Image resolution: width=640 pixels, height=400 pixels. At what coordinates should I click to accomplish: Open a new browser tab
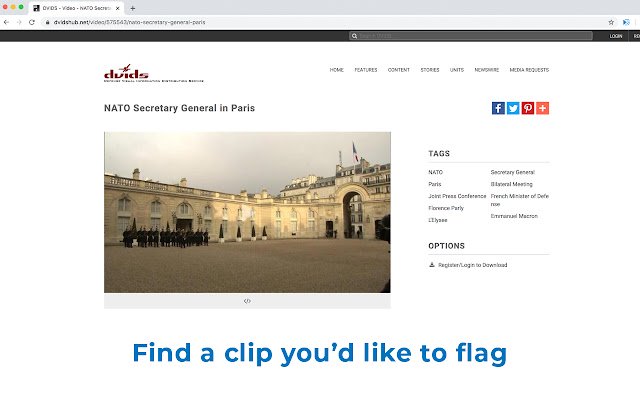pos(133,8)
